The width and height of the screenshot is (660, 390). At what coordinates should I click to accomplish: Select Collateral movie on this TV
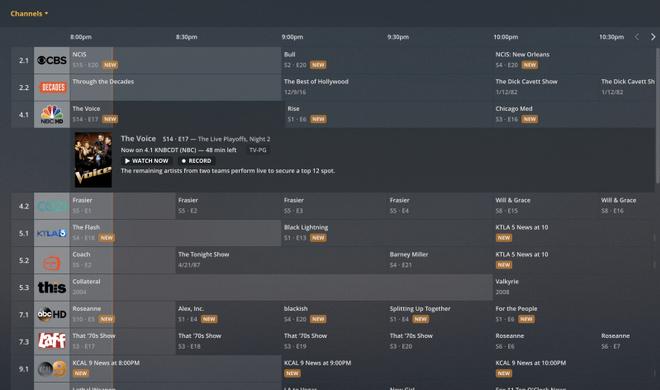click(281, 287)
